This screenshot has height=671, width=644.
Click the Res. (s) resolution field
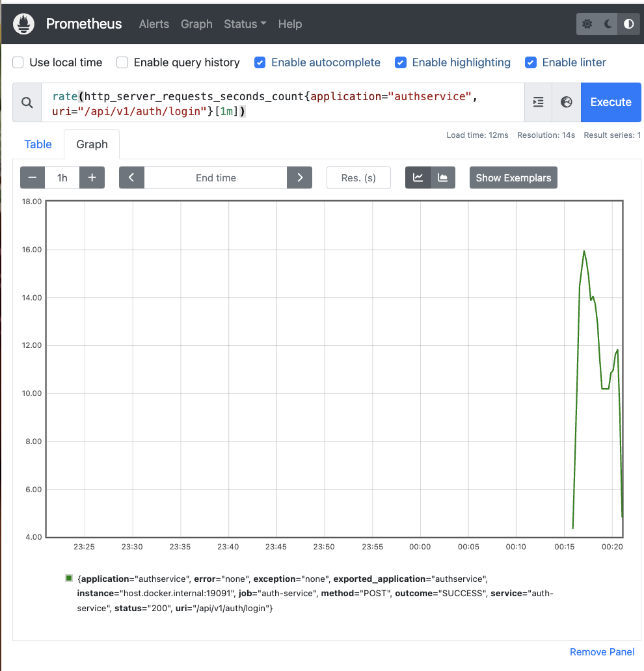tap(358, 178)
